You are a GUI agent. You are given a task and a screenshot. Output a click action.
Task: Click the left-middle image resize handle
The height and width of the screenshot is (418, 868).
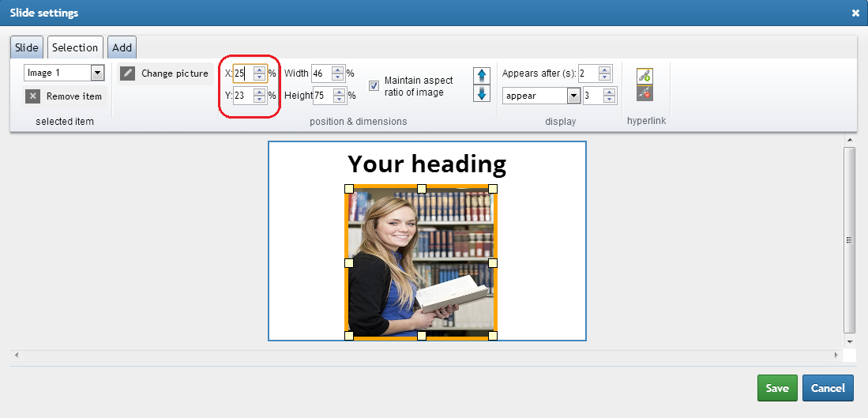[x=349, y=263]
